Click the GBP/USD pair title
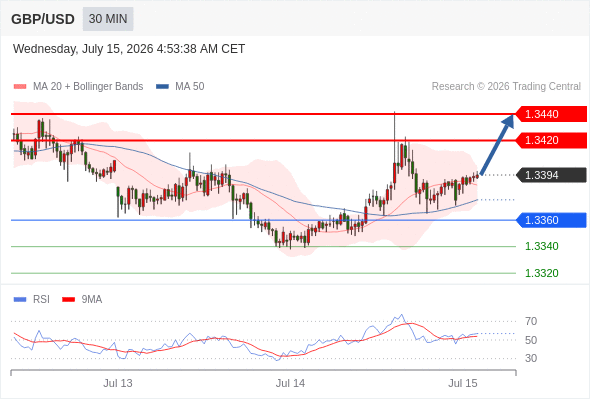Viewport: 590px width, 400px height. [x=43, y=19]
